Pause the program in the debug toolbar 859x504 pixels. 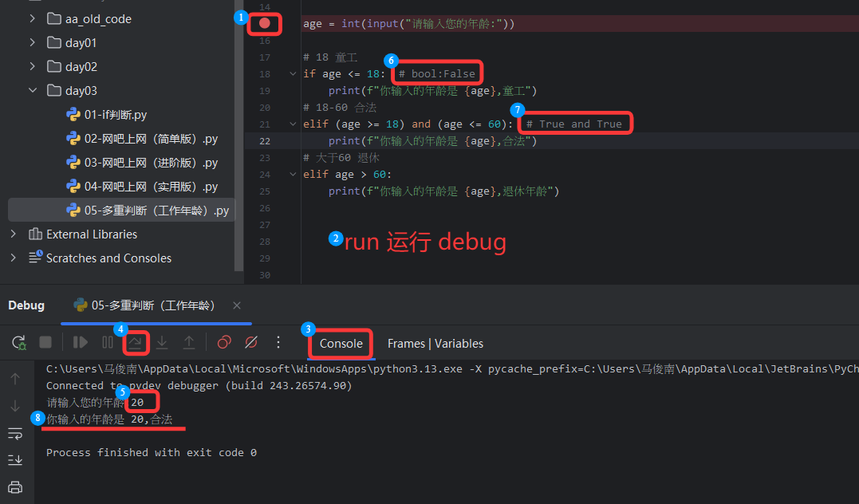click(108, 342)
